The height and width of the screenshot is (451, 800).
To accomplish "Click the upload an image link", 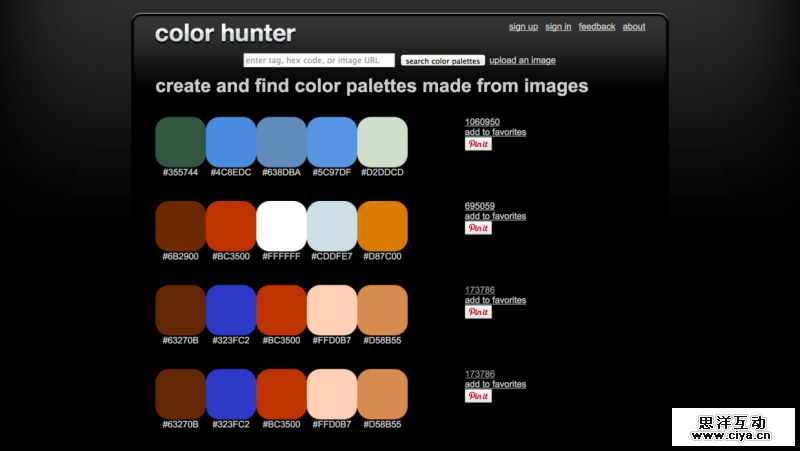I will coord(522,60).
